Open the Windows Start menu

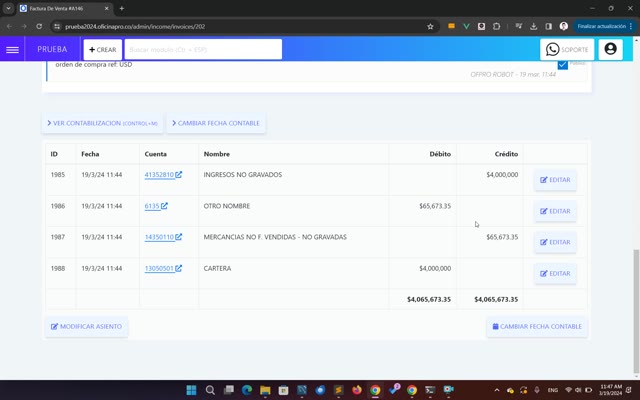click(x=191, y=390)
